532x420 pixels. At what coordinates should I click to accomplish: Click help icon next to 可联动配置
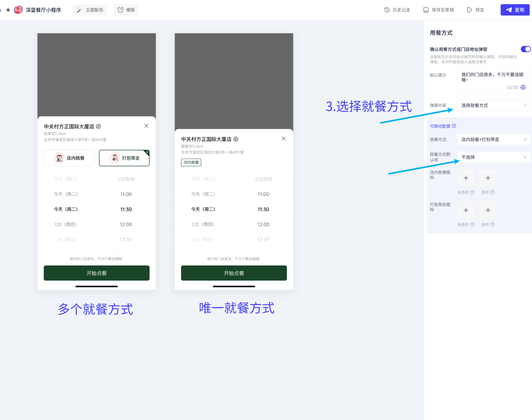point(454,126)
